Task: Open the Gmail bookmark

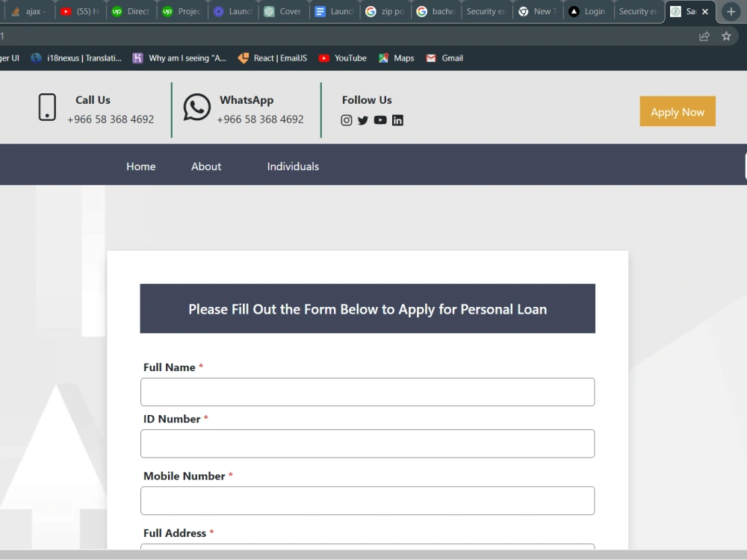Action: coord(444,58)
